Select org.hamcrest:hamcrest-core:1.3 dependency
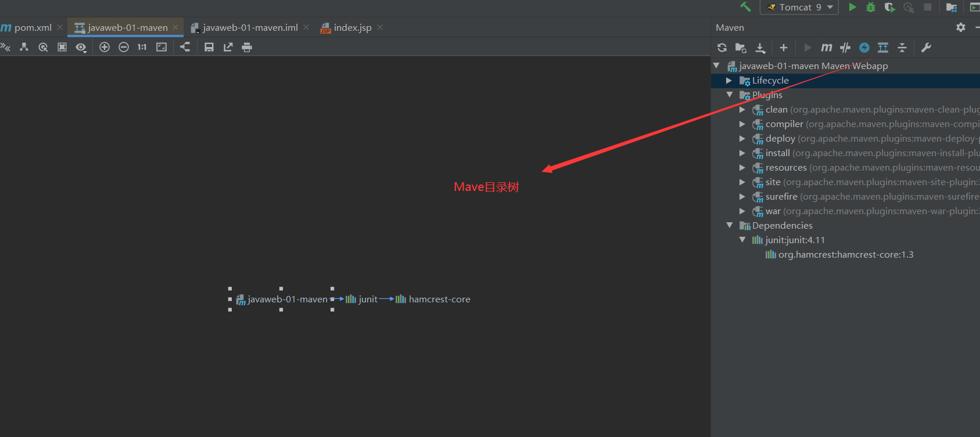Image resolution: width=980 pixels, height=437 pixels. click(845, 254)
